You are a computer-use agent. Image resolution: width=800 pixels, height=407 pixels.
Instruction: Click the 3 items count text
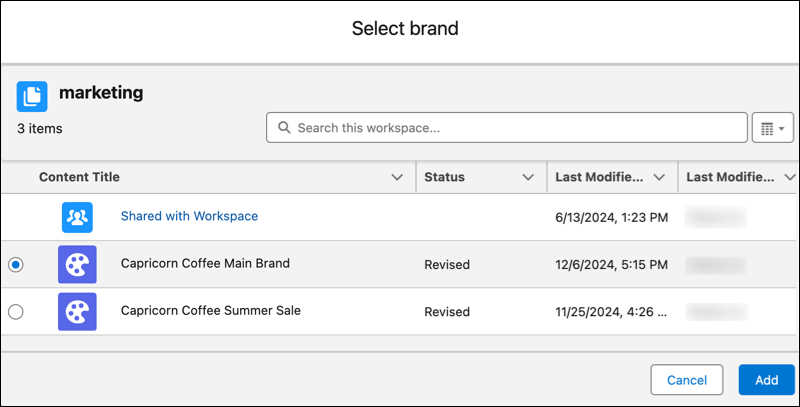click(x=40, y=129)
